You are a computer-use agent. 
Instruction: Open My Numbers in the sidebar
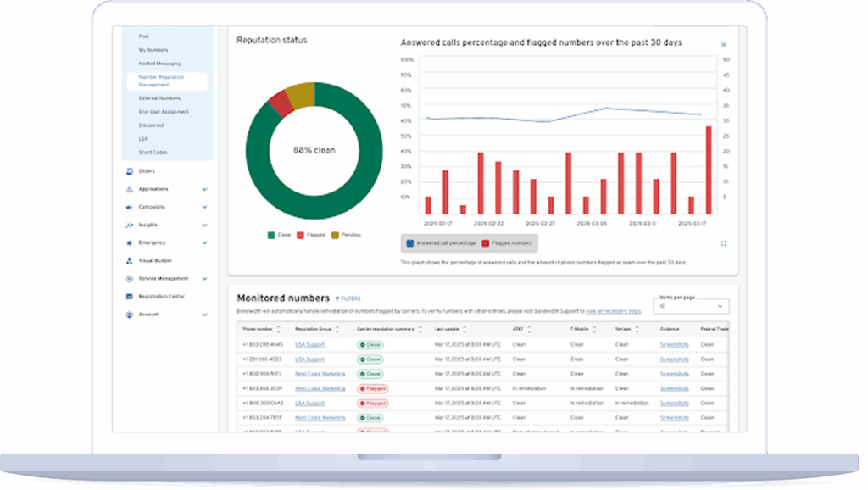click(153, 50)
